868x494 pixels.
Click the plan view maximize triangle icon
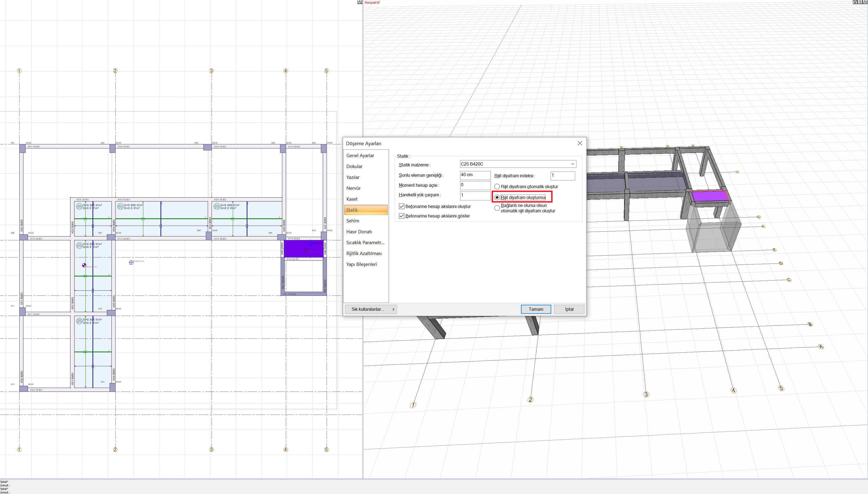[360, 2]
